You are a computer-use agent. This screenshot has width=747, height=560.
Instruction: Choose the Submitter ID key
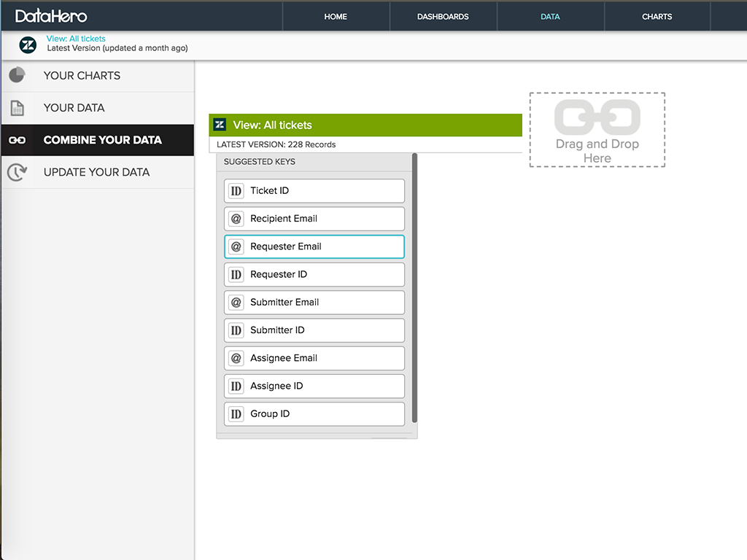314,330
